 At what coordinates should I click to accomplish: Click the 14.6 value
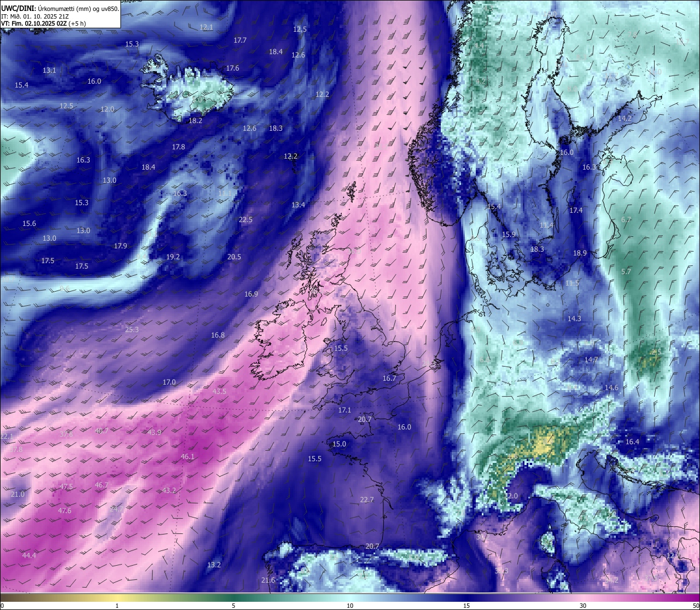tap(611, 388)
